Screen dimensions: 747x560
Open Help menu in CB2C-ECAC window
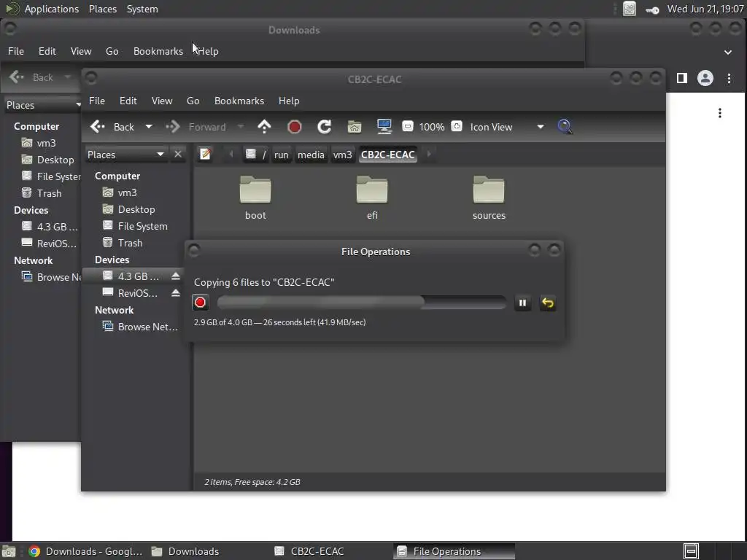click(x=289, y=101)
